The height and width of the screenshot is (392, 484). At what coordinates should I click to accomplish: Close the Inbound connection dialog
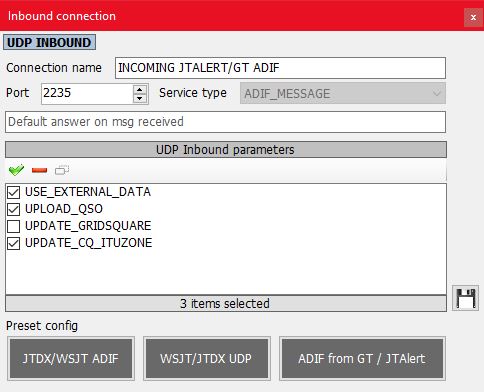473,17
